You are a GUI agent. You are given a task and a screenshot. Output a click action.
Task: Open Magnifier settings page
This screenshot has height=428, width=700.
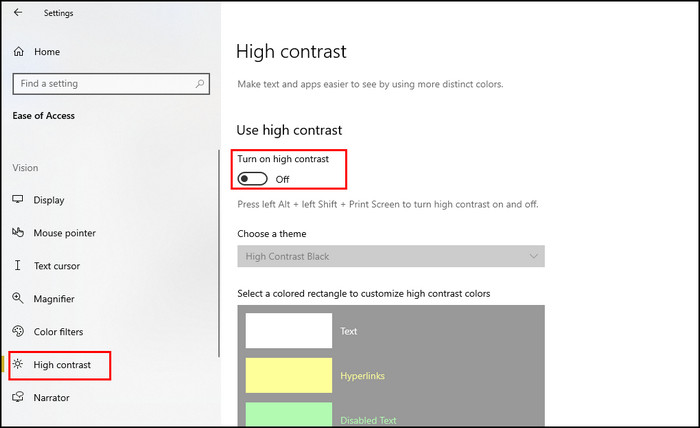tap(54, 299)
